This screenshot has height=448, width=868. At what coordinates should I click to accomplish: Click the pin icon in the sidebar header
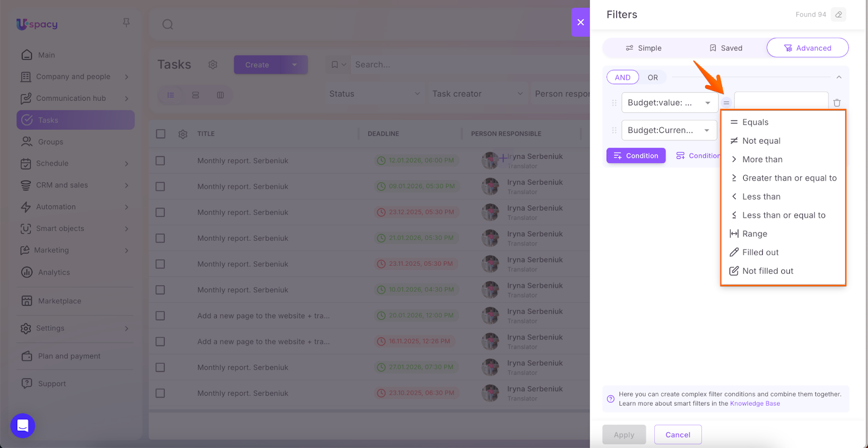point(126,23)
